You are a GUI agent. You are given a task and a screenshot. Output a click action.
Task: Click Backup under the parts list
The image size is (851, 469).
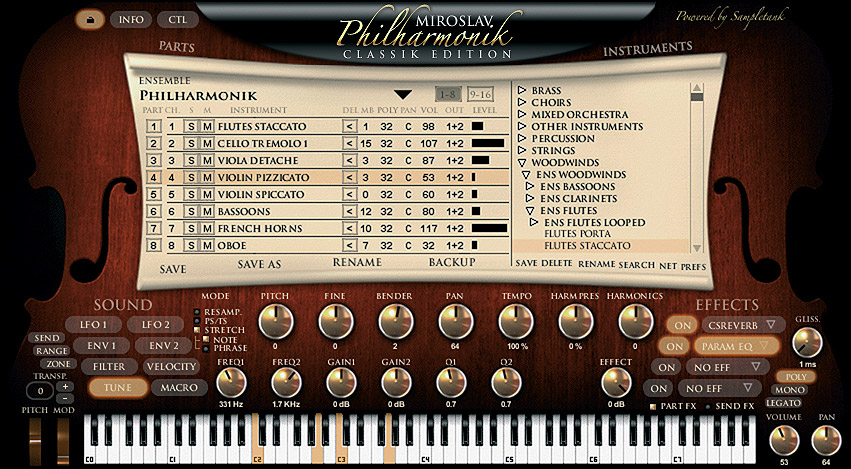452,262
